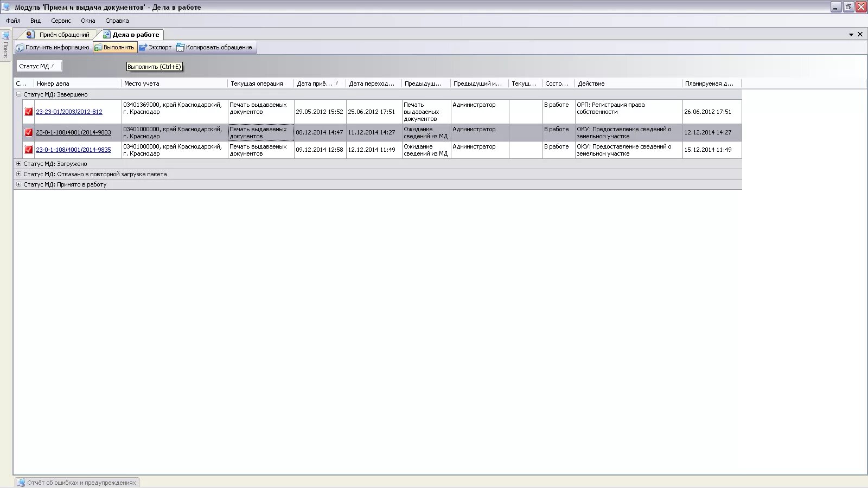Click the Экспорт button label

pos(160,48)
